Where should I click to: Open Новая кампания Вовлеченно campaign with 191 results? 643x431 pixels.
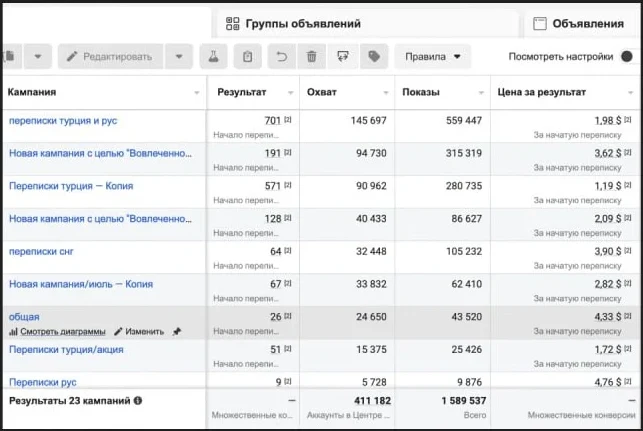100,153
